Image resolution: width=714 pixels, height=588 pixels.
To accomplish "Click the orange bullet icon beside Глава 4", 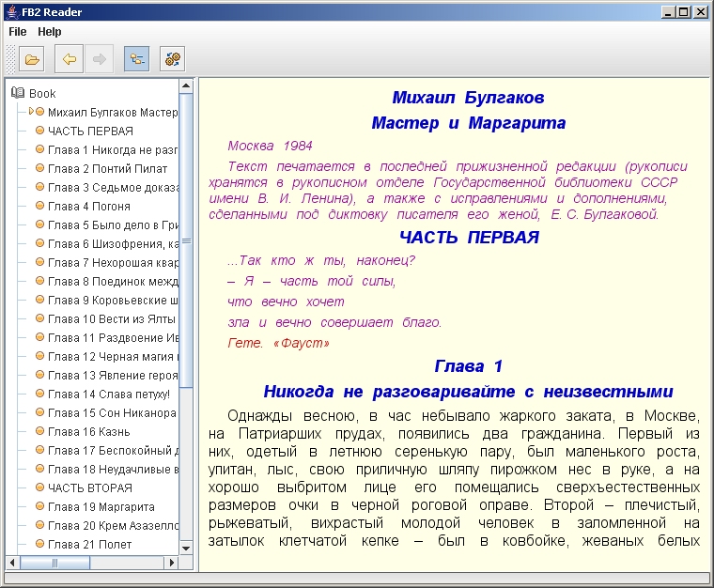I will 39,206.
